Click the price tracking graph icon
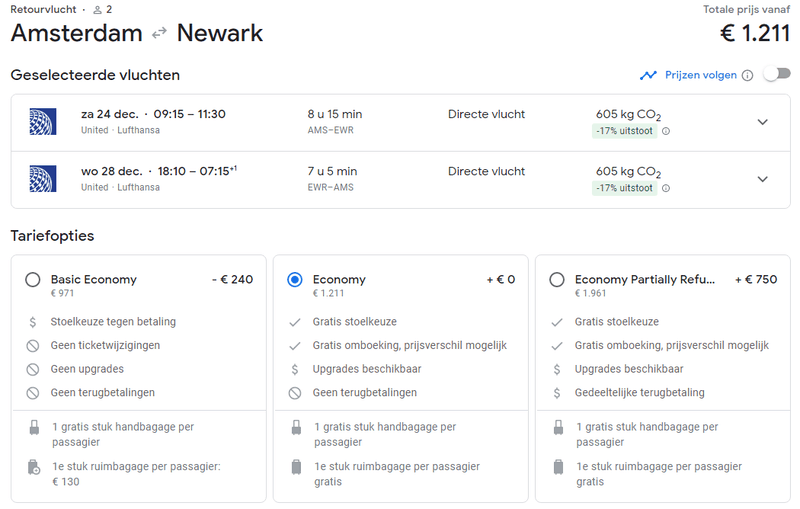 [x=649, y=75]
